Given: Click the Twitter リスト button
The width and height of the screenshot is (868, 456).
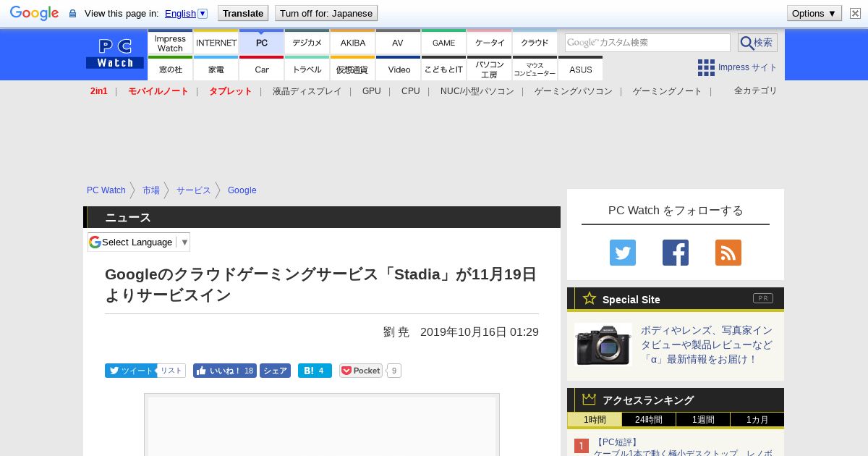Looking at the screenshot, I should [171, 371].
